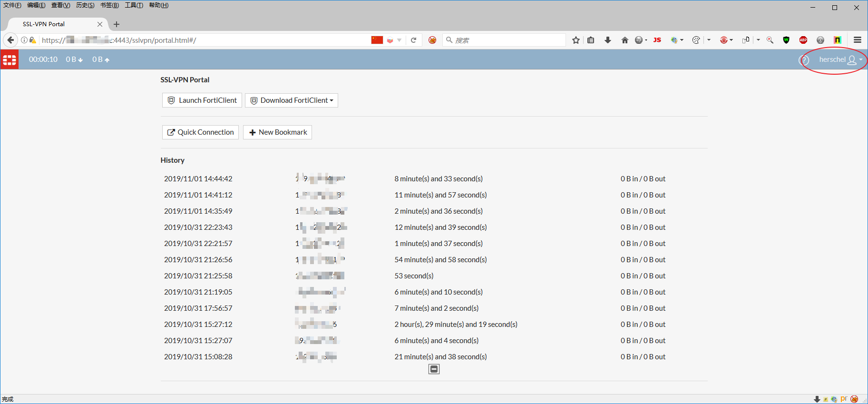Image resolution: width=868 pixels, height=404 pixels.
Task: Click history entry 2019/11/01 14:44:42
Action: (198, 179)
